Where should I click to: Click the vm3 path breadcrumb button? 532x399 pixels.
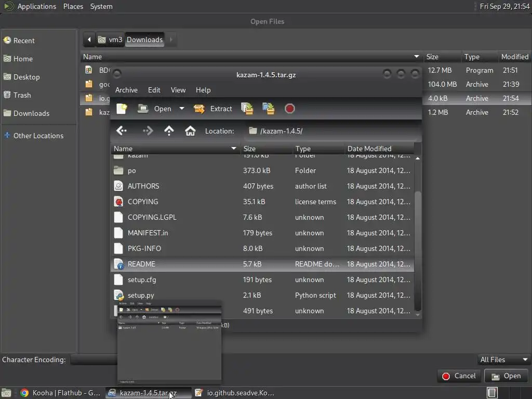110,39
